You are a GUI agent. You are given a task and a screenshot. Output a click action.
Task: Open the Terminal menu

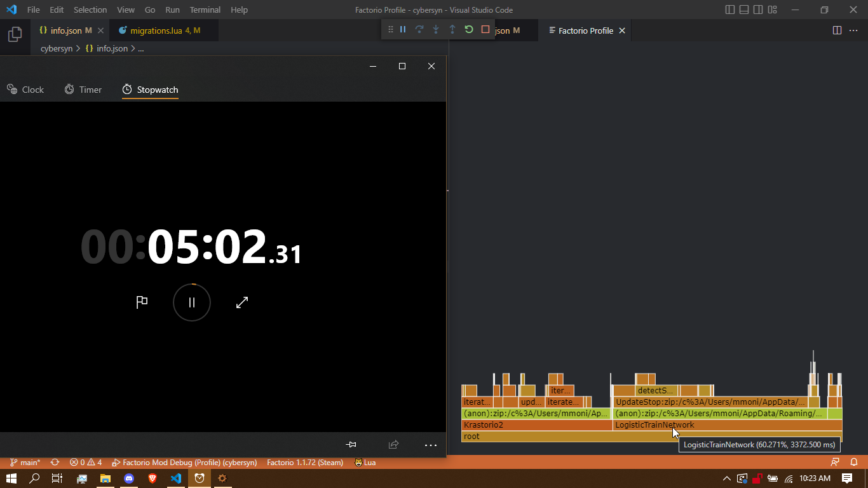[x=205, y=10]
